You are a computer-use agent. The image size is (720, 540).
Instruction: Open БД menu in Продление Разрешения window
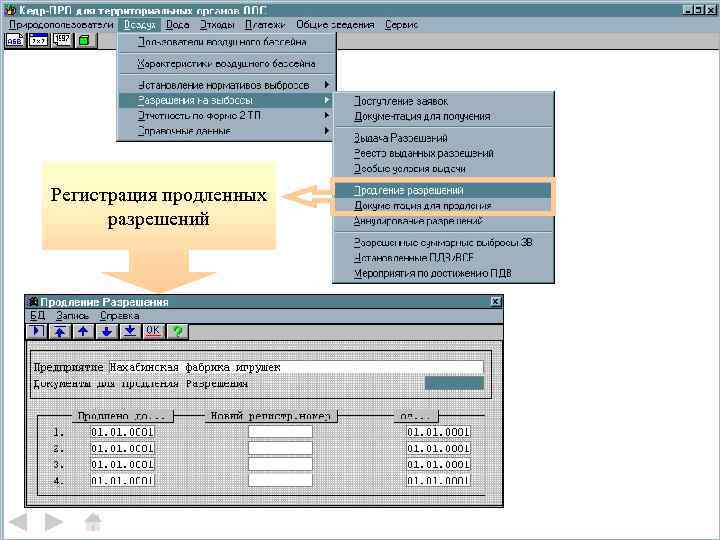(37, 316)
